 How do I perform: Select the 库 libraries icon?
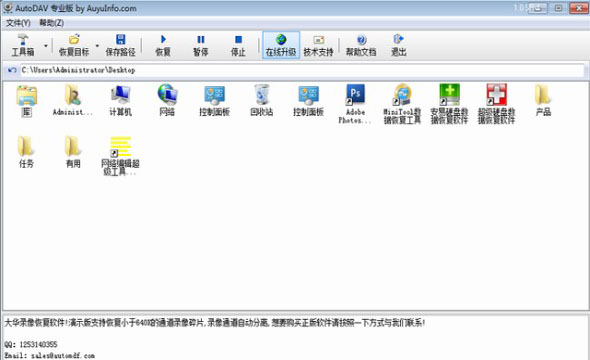click(x=26, y=101)
